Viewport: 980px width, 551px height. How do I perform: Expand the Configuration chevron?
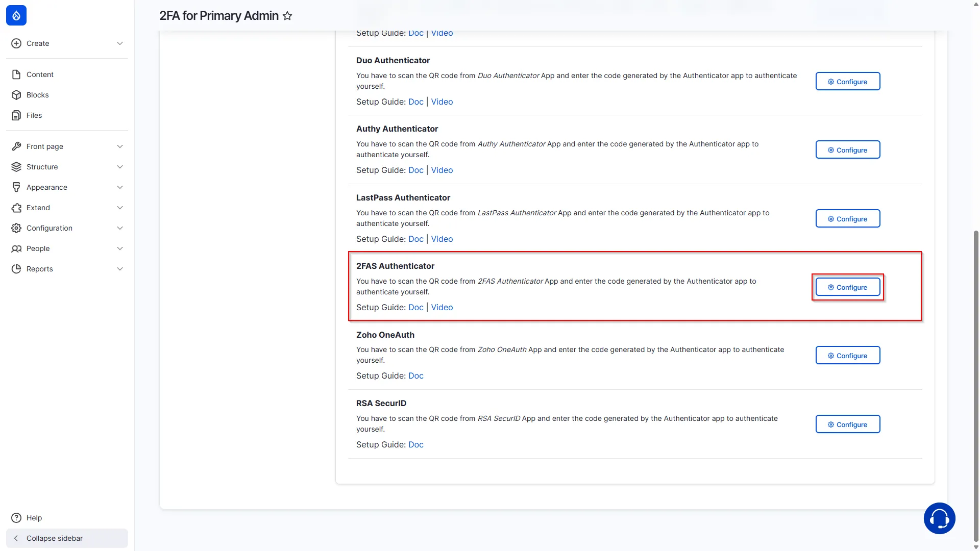(x=120, y=228)
